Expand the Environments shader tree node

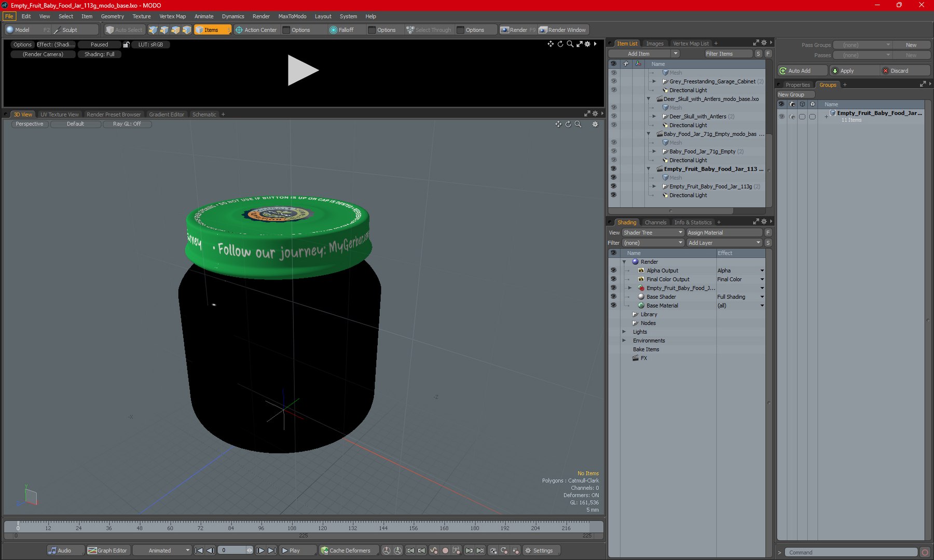point(624,341)
